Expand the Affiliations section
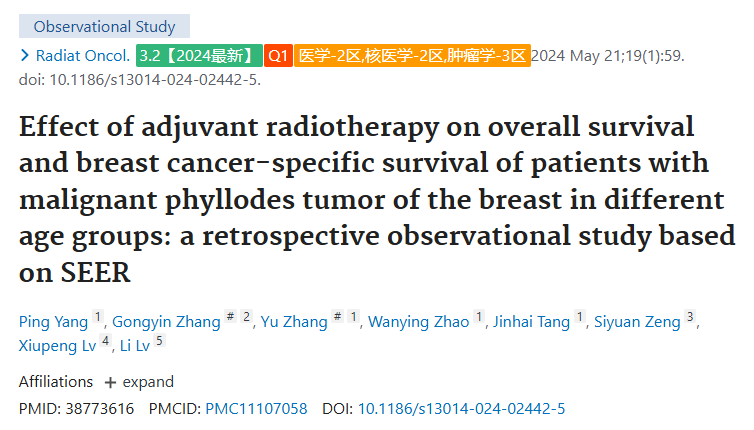Screen dimensions: 754x430 coord(139,382)
